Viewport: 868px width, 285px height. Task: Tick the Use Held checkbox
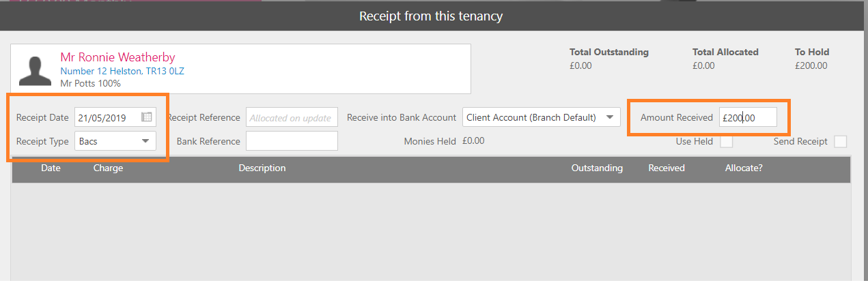point(727,141)
